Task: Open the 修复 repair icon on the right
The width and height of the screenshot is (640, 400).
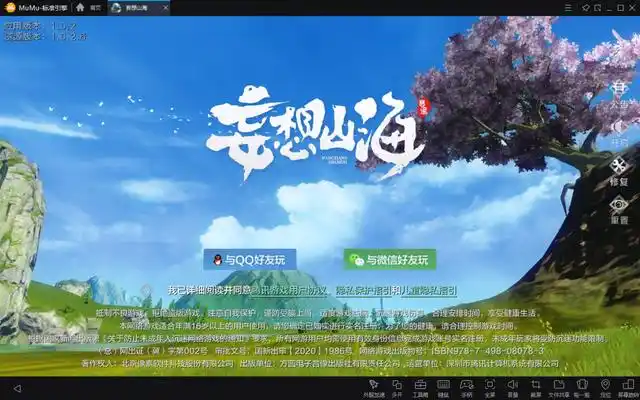Action: [619, 171]
